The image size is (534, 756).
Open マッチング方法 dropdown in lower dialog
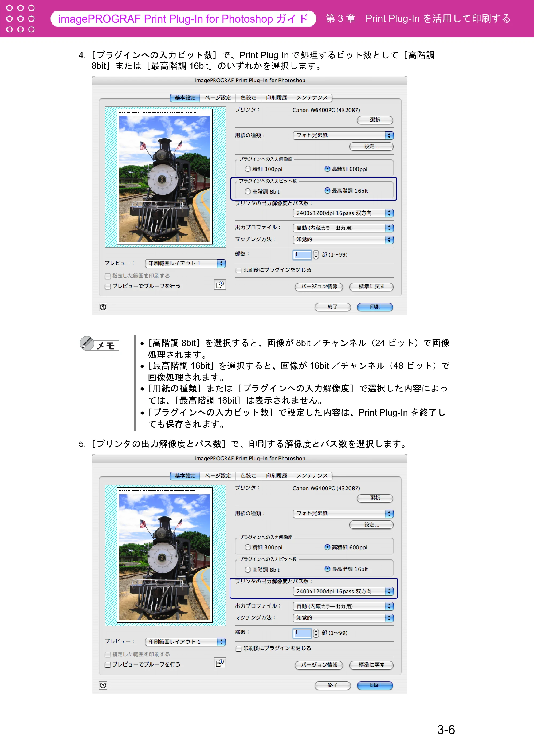point(343,618)
